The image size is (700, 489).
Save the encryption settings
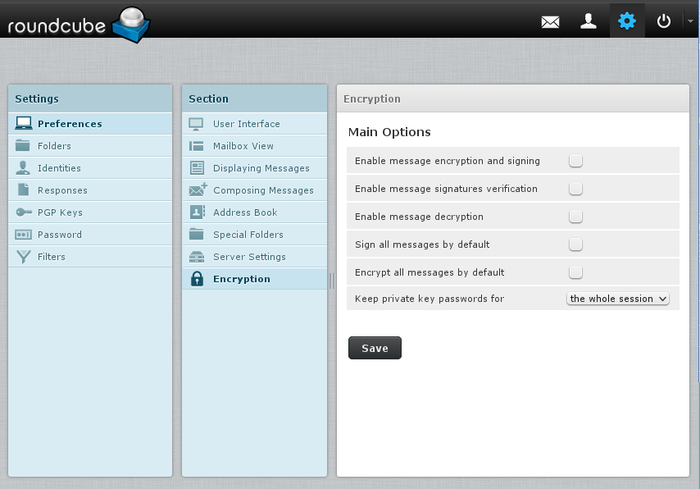pos(375,348)
